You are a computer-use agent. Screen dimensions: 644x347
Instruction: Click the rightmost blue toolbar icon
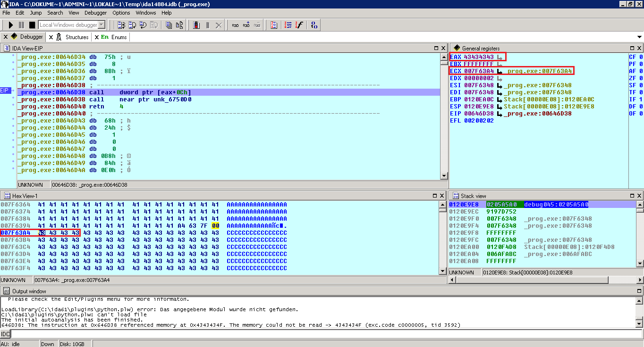coord(314,25)
